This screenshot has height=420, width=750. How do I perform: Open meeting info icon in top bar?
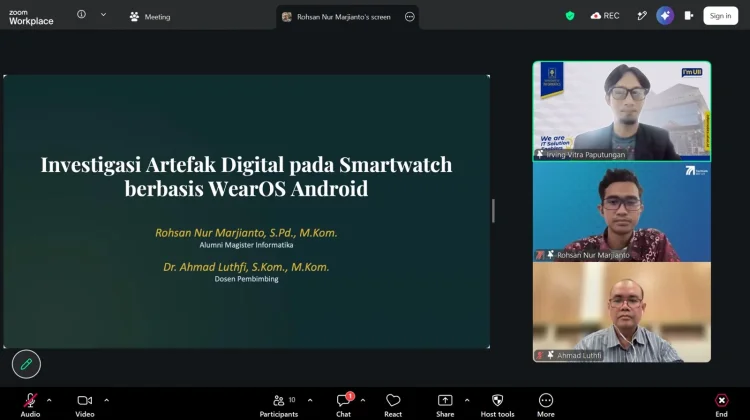81,15
